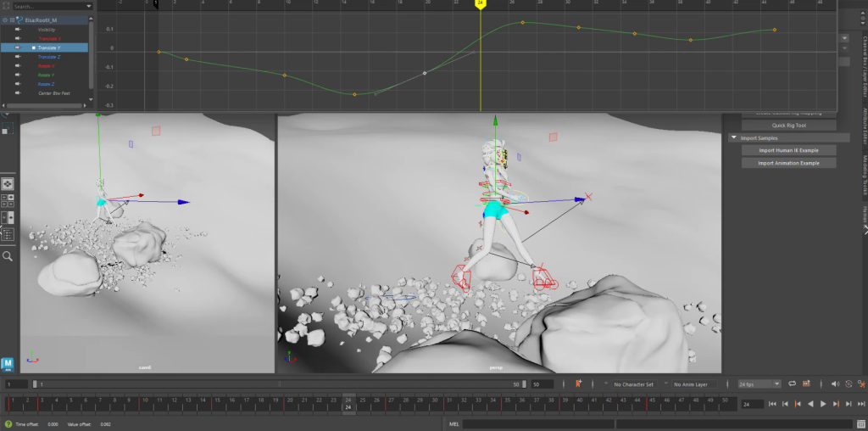The width and height of the screenshot is (868, 431).
Task: Click the outliner horizontal scrollbar
Action: [44, 105]
